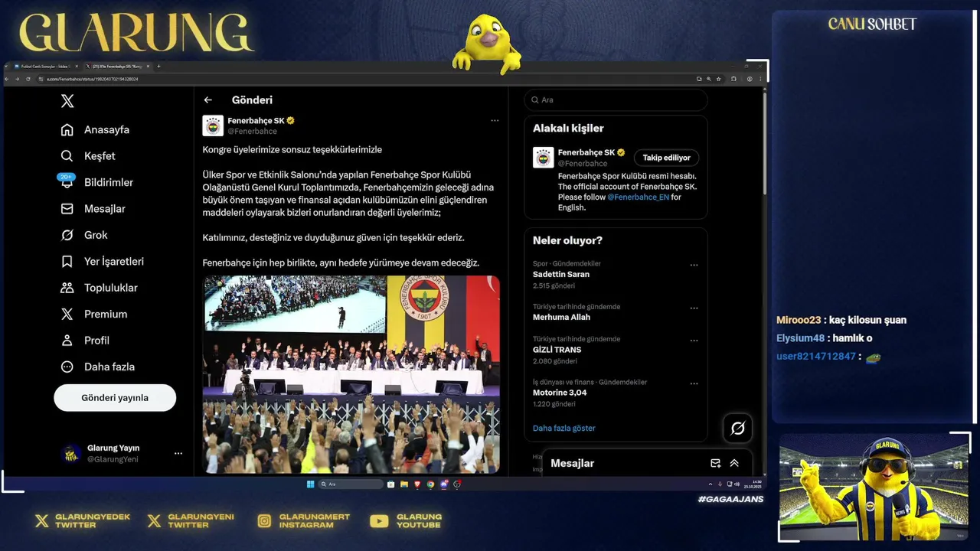The width and height of the screenshot is (980, 551).
Task: Open Yer İşaretleri bookmarks
Action: pyautogui.click(x=102, y=262)
